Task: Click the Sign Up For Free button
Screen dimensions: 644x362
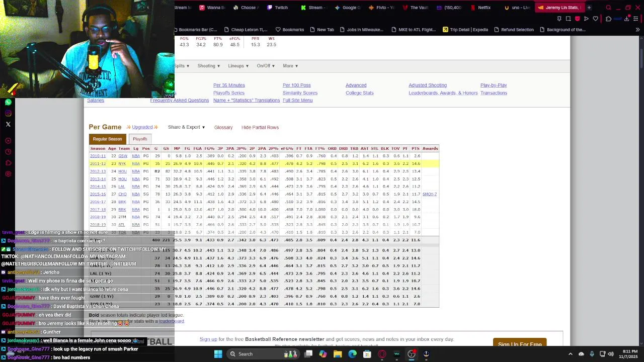Action: [520, 343]
